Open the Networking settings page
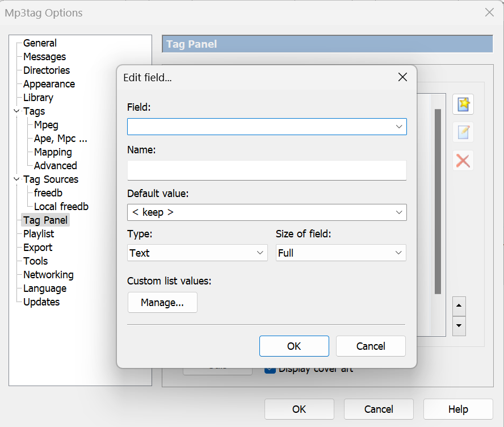The width and height of the screenshot is (504, 427). tap(48, 274)
